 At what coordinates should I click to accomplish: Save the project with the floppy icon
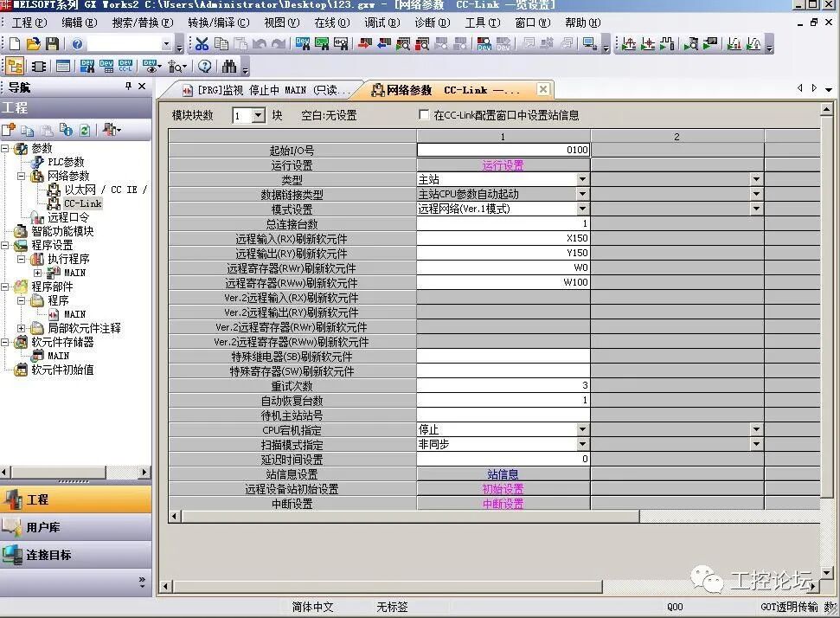(52, 44)
